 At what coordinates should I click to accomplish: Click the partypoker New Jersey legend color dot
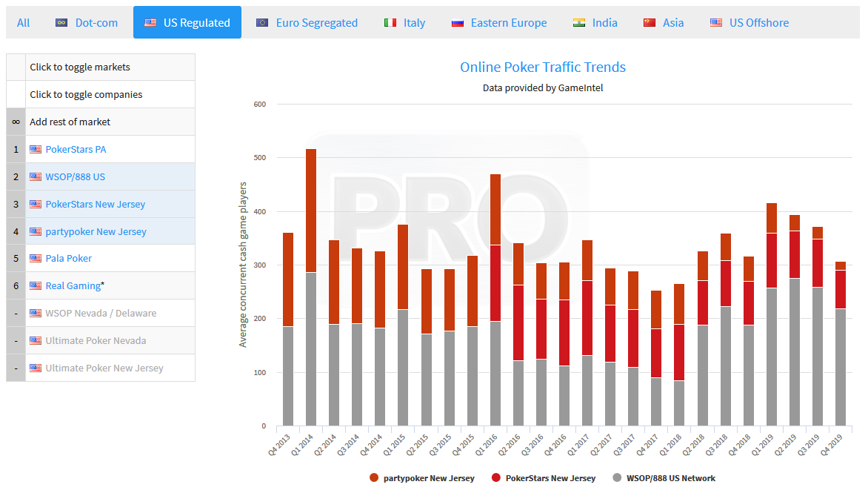tap(374, 478)
